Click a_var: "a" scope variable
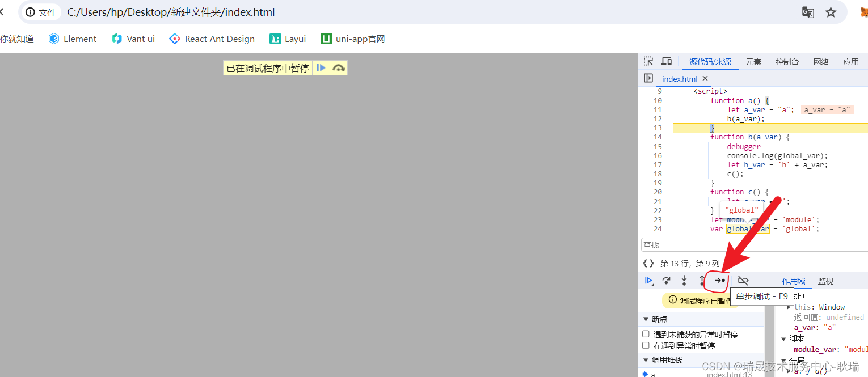Viewport: 868px width, 377px height. pos(815,327)
